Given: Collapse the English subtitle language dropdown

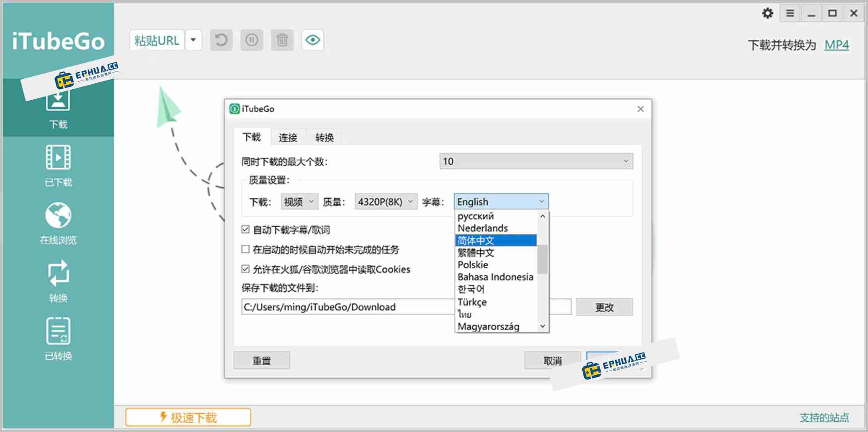Looking at the screenshot, I should click(x=501, y=202).
